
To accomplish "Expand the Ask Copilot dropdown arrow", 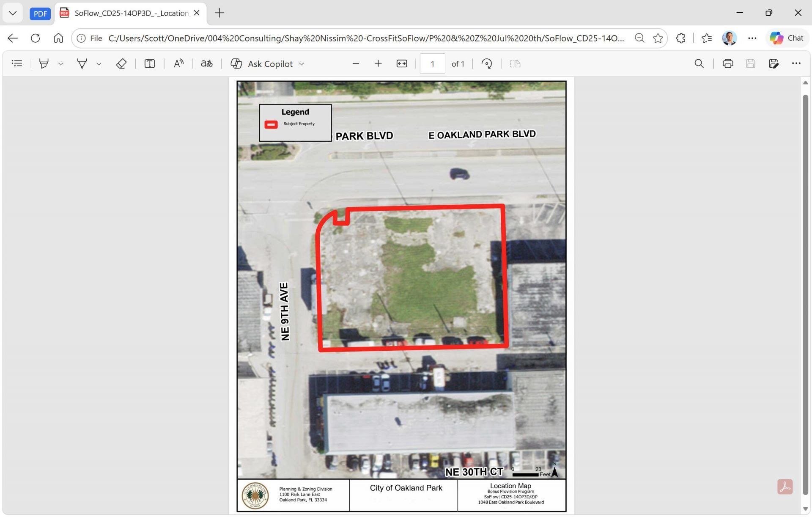I will (x=302, y=64).
